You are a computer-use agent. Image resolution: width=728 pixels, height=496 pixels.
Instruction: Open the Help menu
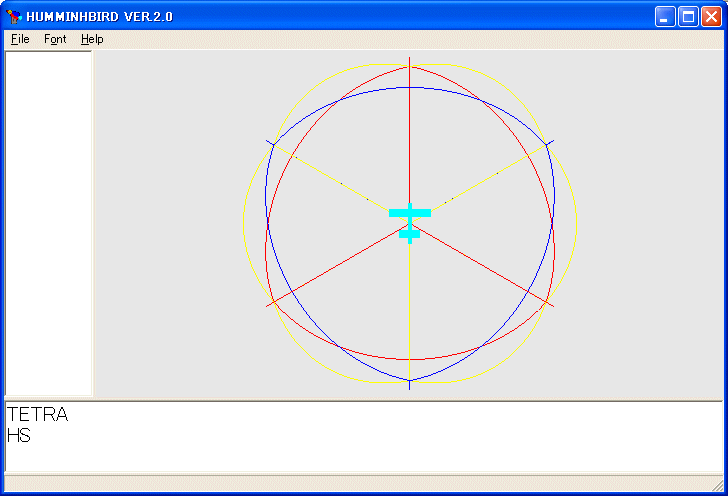click(x=92, y=39)
